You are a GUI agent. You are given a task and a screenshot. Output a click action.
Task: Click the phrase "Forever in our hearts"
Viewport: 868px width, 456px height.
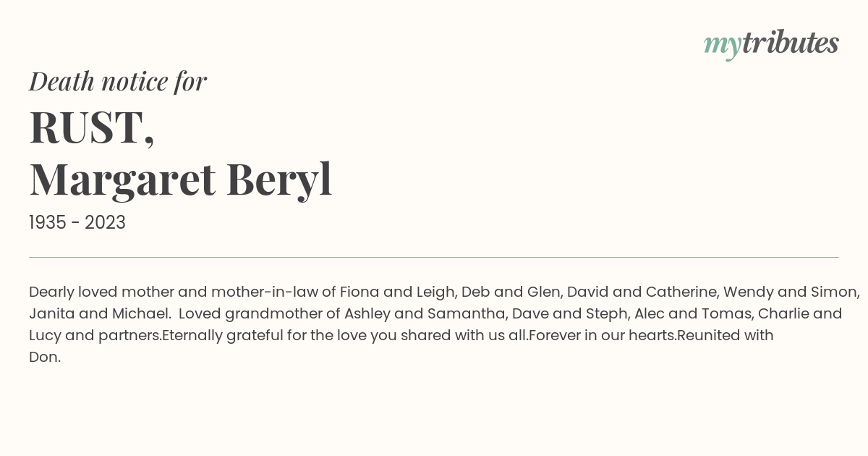point(603,336)
